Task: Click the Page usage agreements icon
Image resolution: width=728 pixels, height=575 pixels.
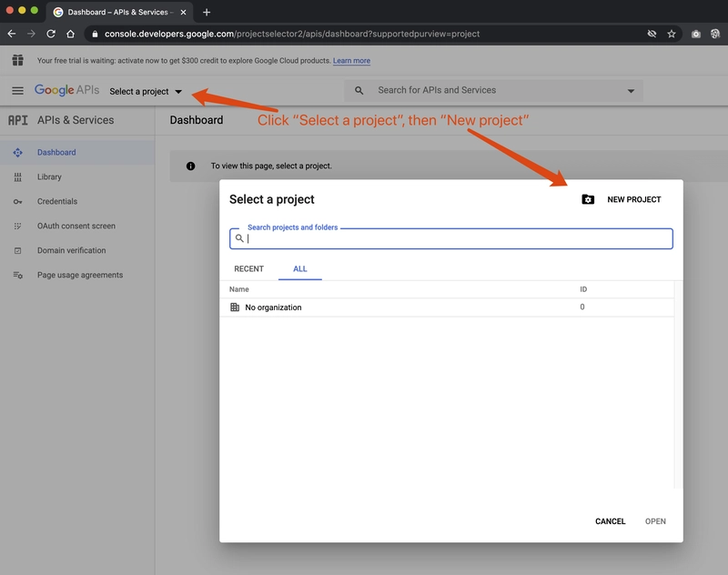Action: 17,276
